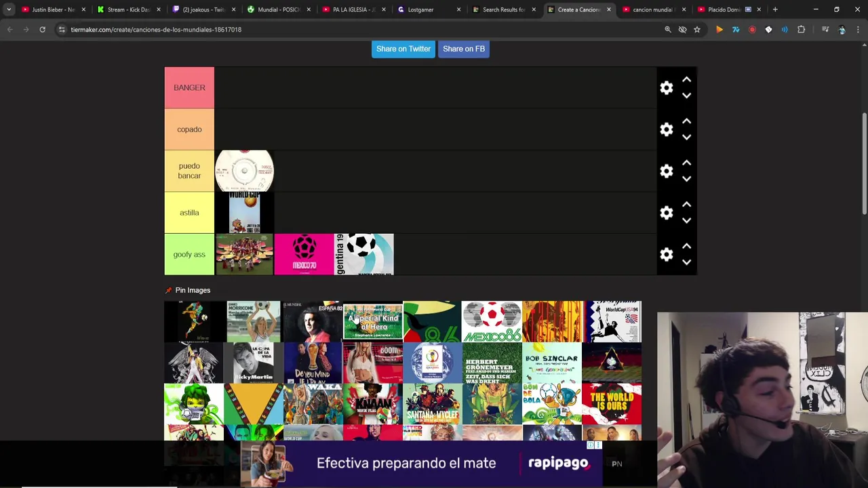Open browser zoom magnifier icon
The image size is (868, 488).
668,30
